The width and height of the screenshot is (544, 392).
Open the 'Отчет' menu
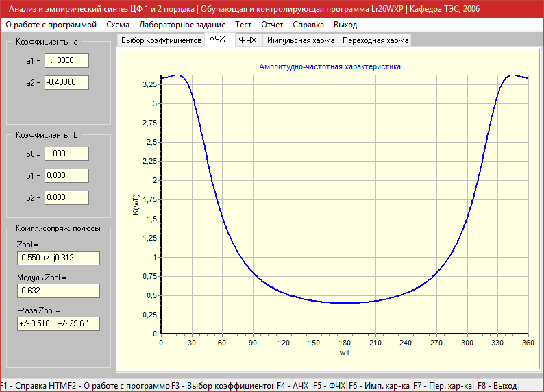click(272, 25)
